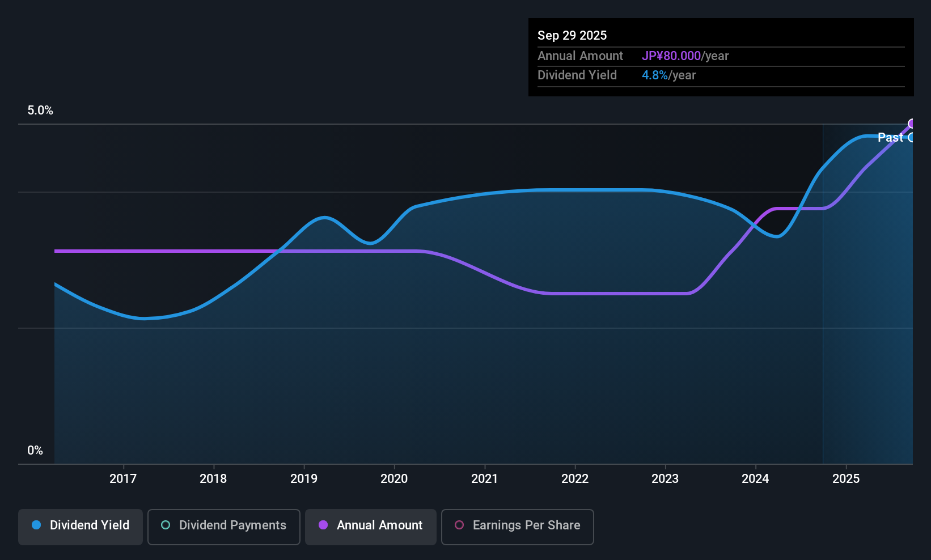This screenshot has height=560, width=931.
Task: Click the 5.0% gridline label
Action: (40, 111)
